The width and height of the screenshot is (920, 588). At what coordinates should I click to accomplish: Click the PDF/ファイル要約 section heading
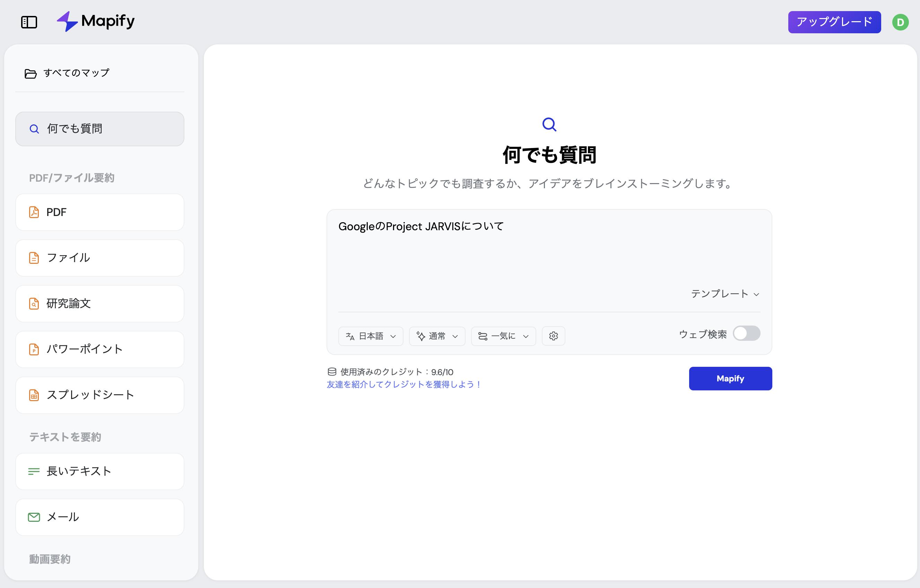(72, 178)
